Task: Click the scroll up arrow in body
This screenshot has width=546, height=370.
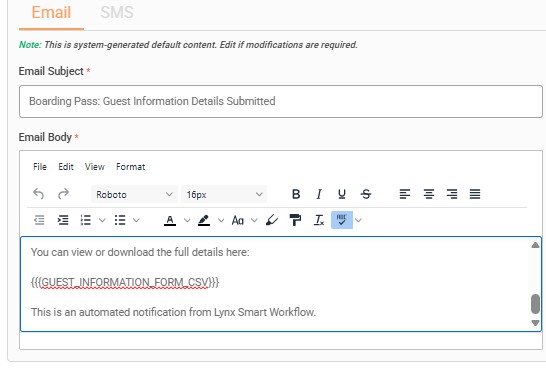Action: (535, 245)
